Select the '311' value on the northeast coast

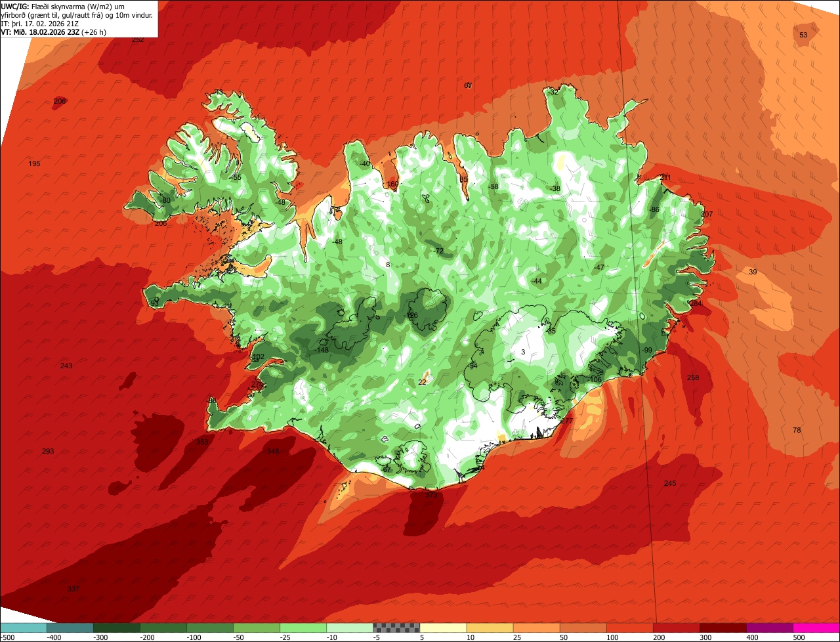(665, 178)
